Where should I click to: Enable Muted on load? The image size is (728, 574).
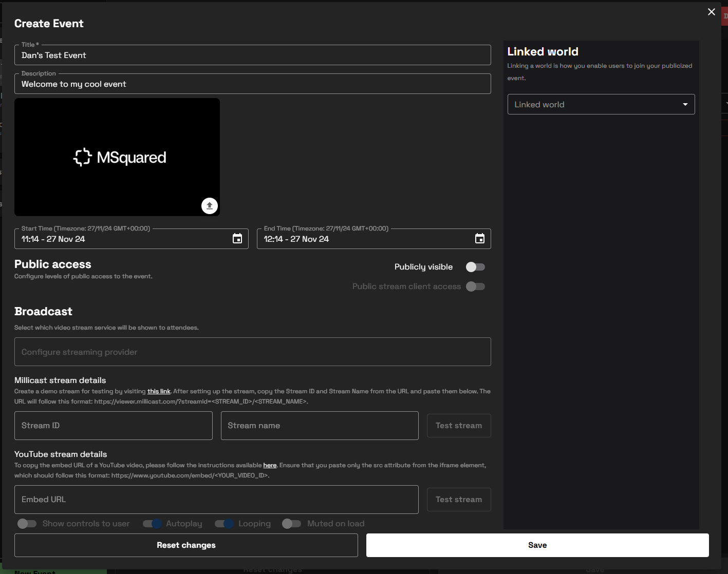pos(291,524)
